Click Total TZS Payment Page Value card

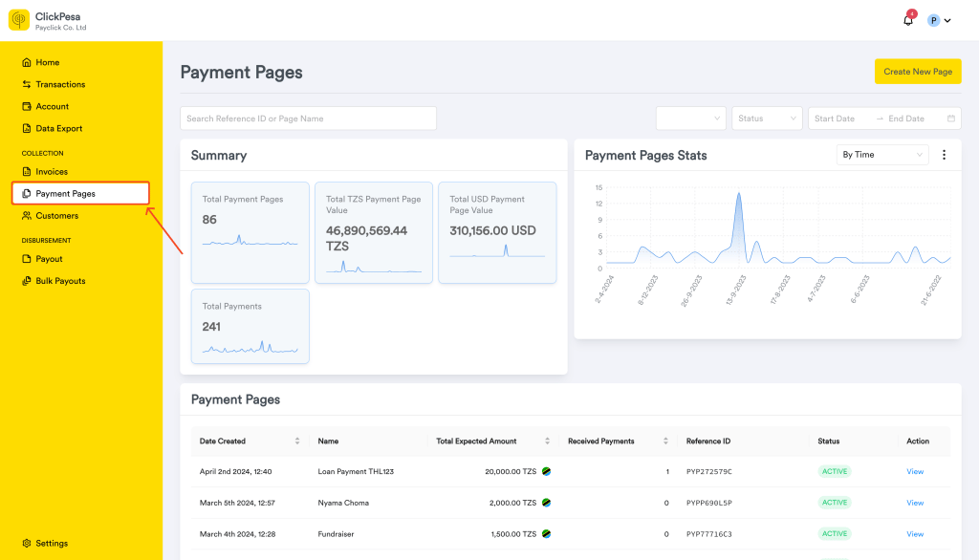[x=374, y=232]
